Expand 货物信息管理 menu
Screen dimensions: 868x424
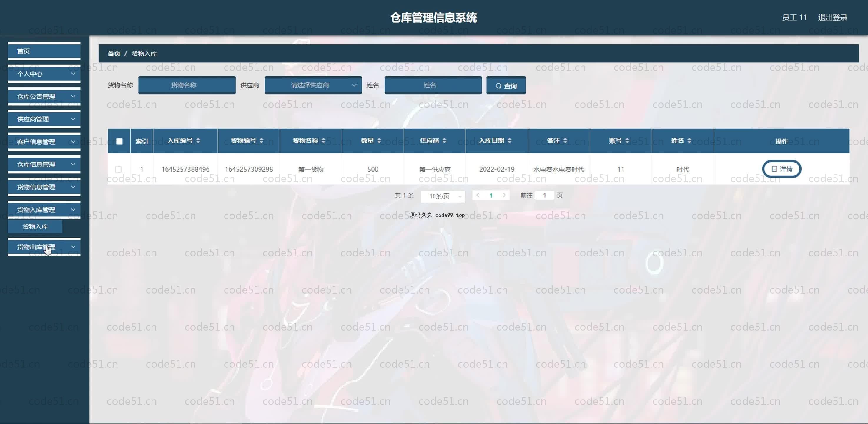(44, 187)
